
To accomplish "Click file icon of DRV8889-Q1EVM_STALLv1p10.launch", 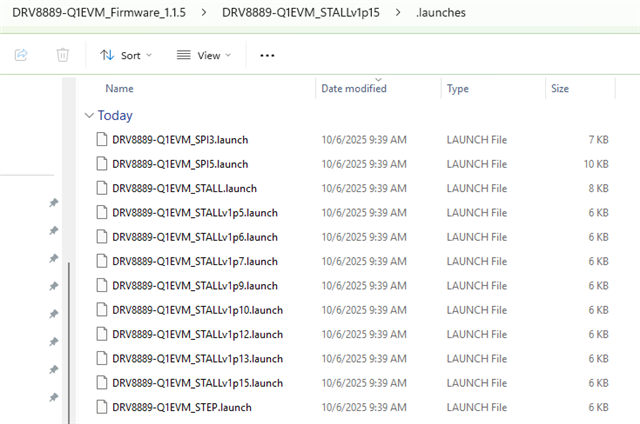I will pyautogui.click(x=102, y=310).
